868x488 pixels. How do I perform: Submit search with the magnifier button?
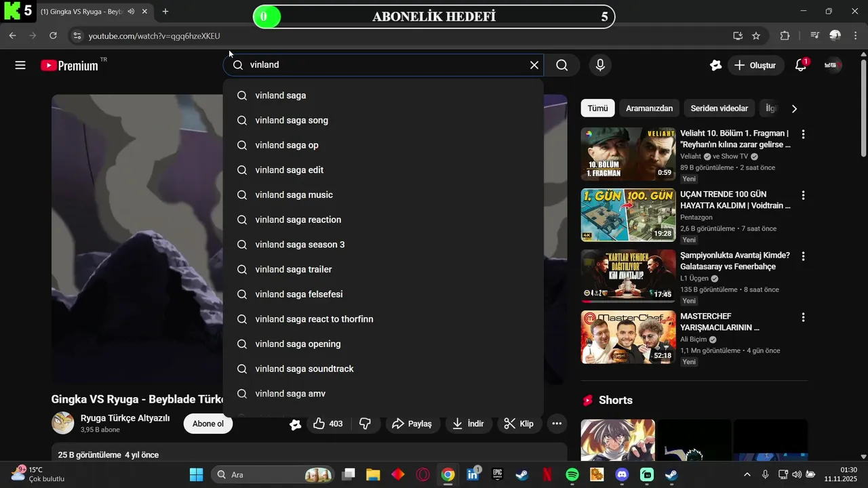(x=562, y=65)
